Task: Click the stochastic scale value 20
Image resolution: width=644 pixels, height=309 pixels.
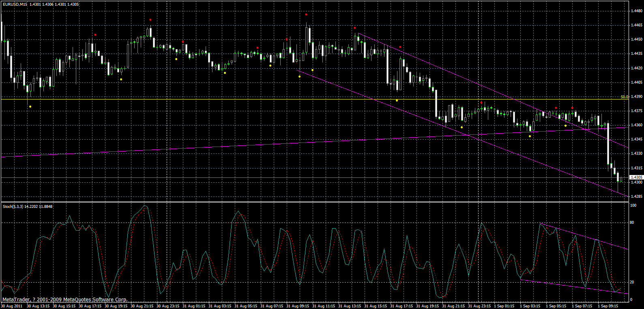Action: (632, 282)
